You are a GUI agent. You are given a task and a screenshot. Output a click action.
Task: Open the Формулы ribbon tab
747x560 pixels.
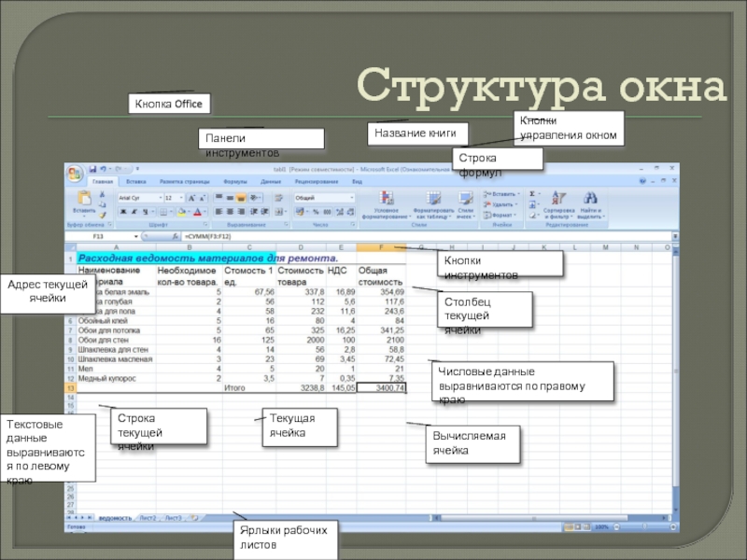pos(235,182)
